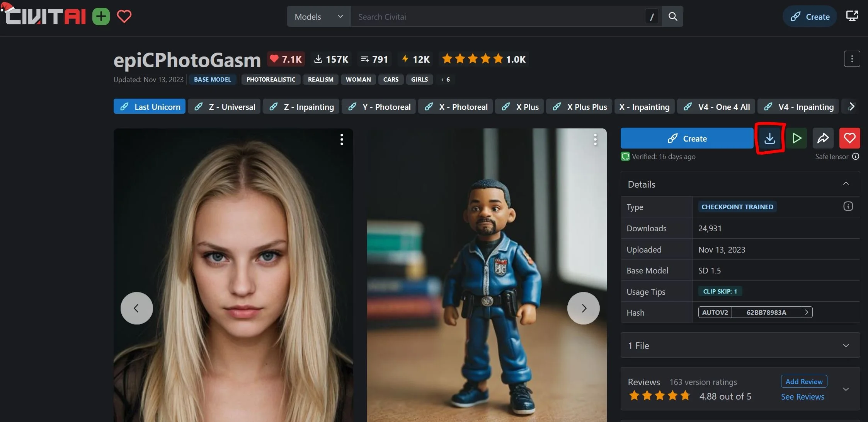This screenshot has width=868, height=422.
Task: Click the monitor icon in top right
Action: click(x=852, y=16)
